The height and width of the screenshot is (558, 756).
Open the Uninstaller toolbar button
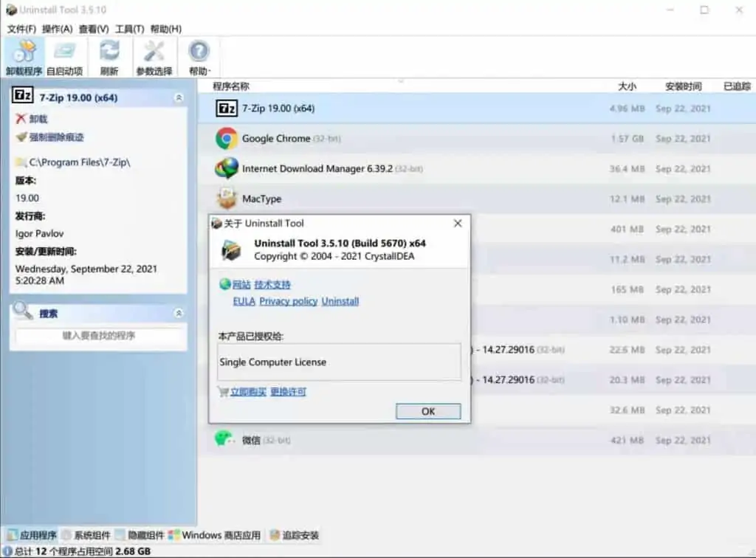[x=24, y=58]
